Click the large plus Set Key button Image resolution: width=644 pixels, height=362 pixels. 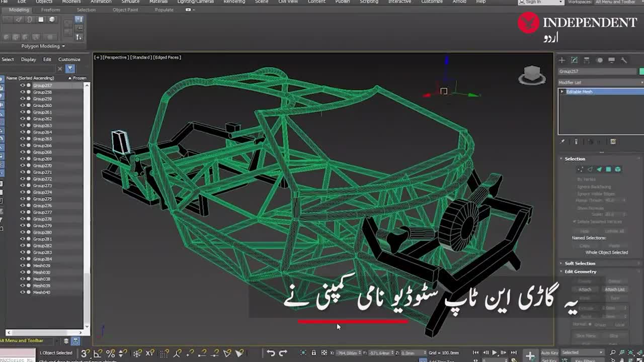(x=530, y=355)
